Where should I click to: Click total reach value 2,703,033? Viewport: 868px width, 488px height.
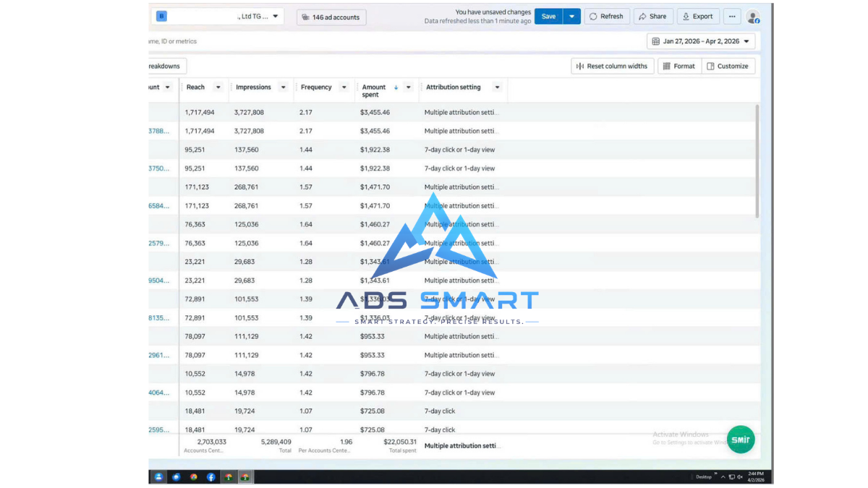click(x=211, y=442)
